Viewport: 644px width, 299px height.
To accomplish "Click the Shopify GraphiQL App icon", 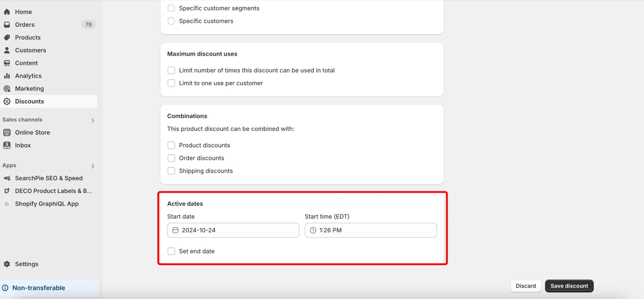I will pos(7,204).
